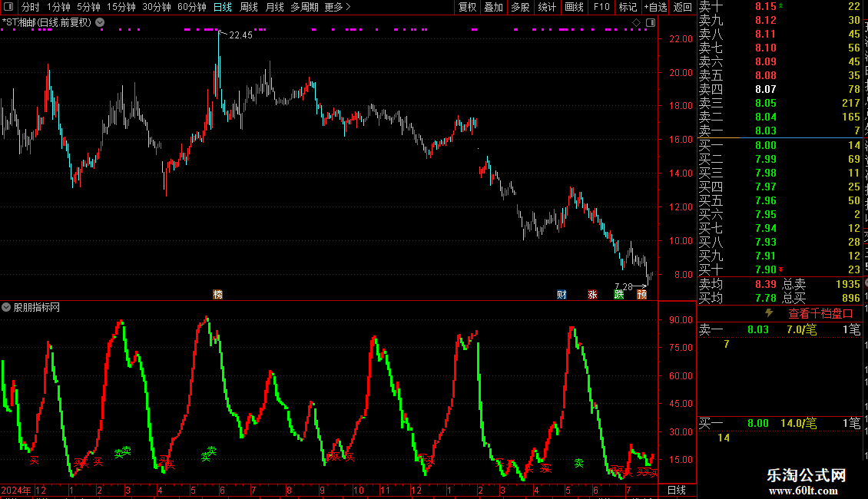
Task: Activate the 画线 drawing tool
Action: coord(574,7)
